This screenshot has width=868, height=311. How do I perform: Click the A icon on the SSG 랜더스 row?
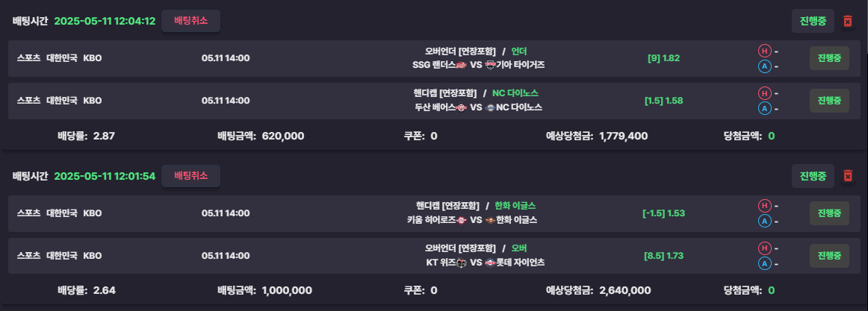click(x=764, y=66)
